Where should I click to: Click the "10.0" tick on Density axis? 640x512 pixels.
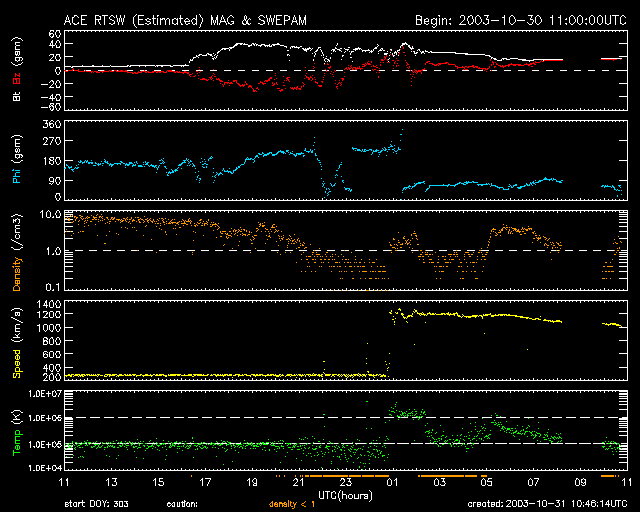click(x=51, y=214)
